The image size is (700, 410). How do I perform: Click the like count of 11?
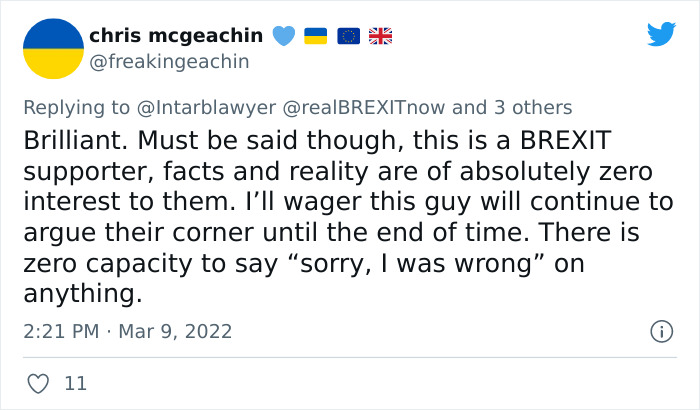[x=75, y=383]
